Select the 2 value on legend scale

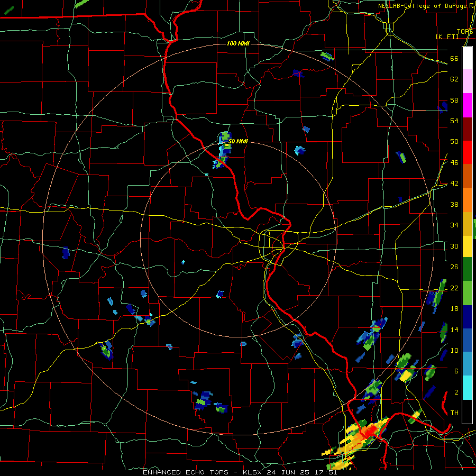click(456, 392)
